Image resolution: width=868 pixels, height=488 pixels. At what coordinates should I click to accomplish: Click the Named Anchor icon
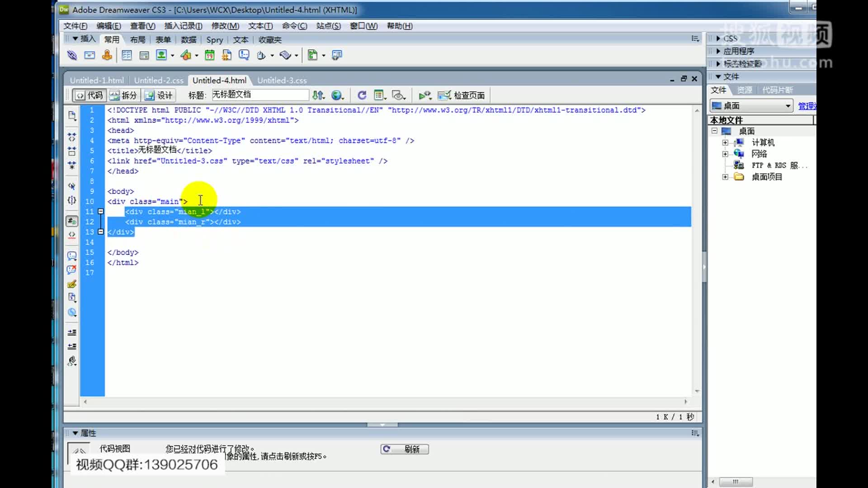tap(107, 55)
